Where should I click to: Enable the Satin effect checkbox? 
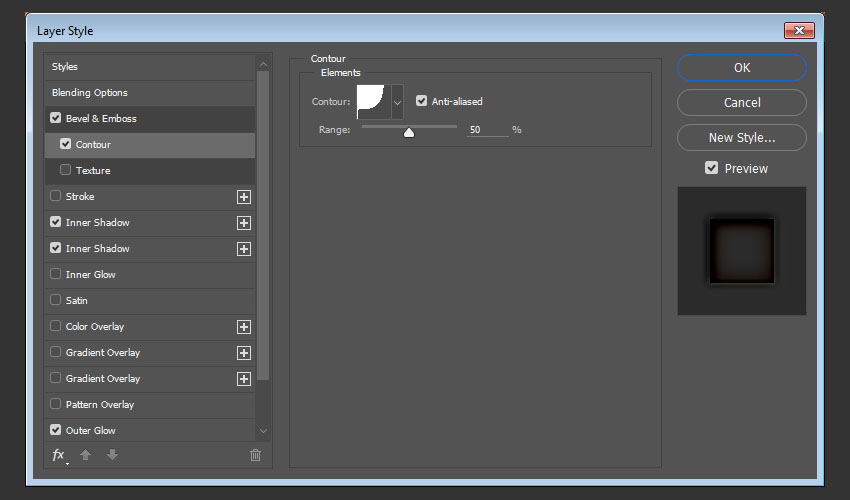coord(55,300)
